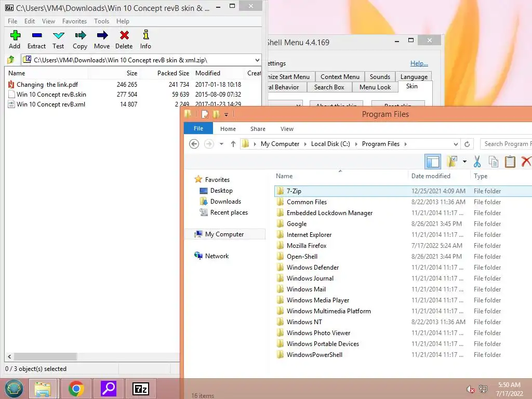Screen dimensions: 532x399
Task: Open the Favorites menu in 7-Zip
Action: click(74, 21)
